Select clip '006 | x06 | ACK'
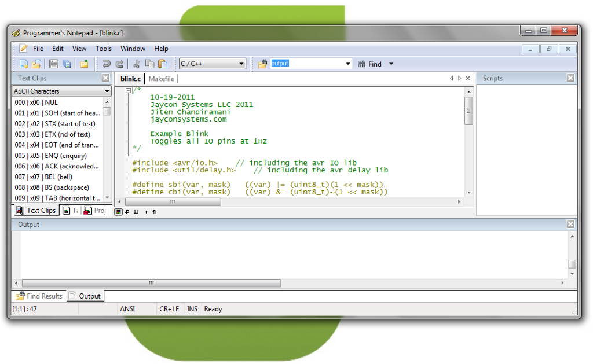Screen dimensions: 593x364 58,166
